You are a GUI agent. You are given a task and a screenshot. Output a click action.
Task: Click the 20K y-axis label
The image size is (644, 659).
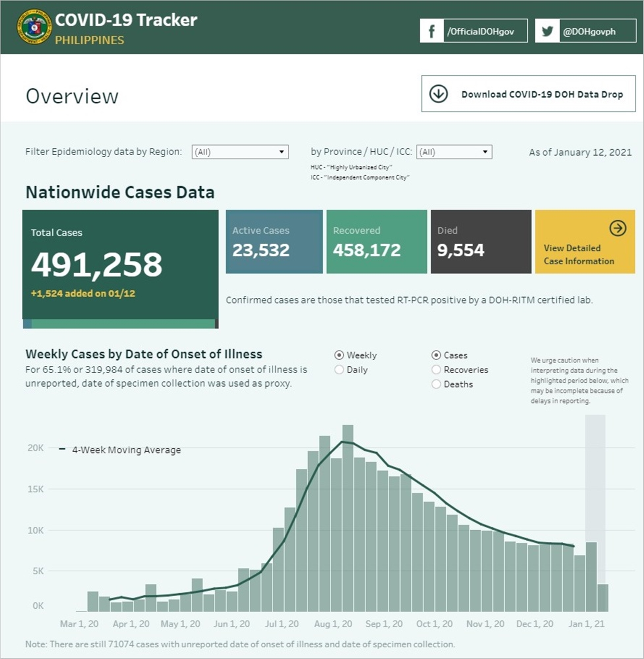35,448
